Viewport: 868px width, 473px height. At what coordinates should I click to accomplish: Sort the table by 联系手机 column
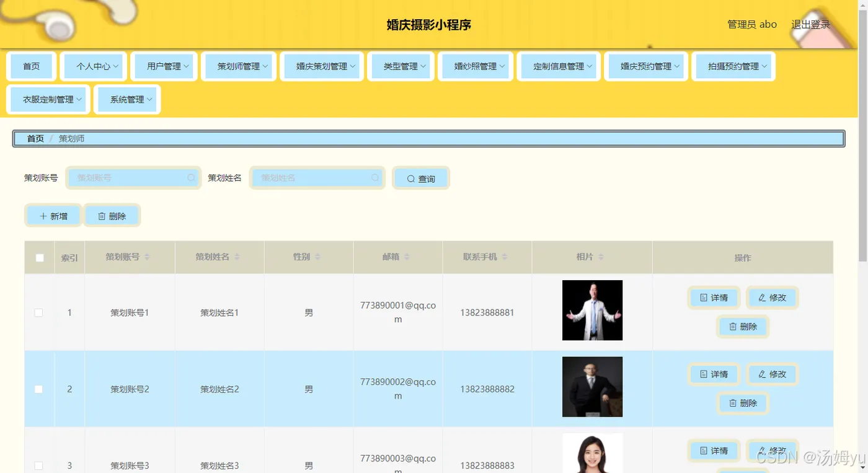(x=505, y=257)
